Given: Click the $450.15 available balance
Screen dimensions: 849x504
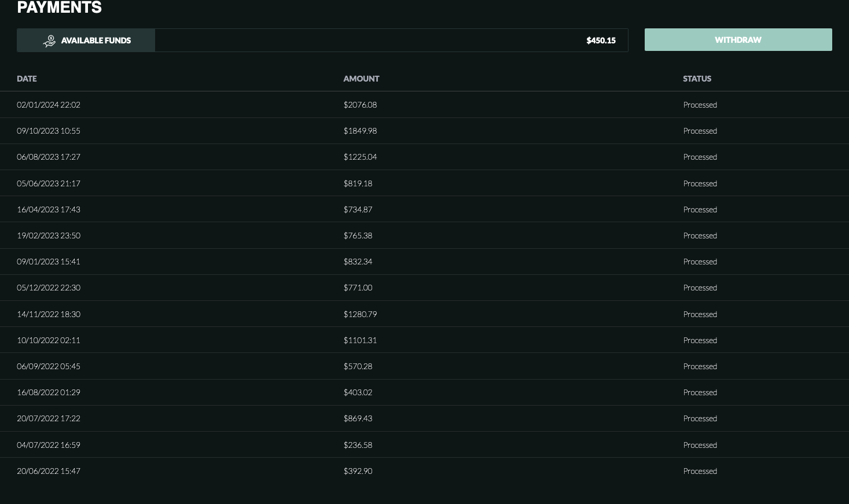Looking at the screenshot, I should (x=601, y=41).
